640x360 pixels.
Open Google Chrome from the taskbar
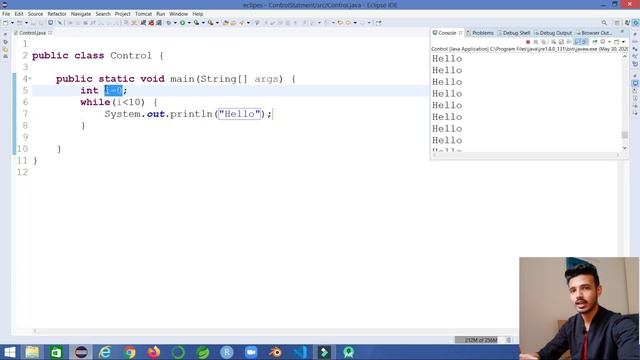tap(129, 352)
